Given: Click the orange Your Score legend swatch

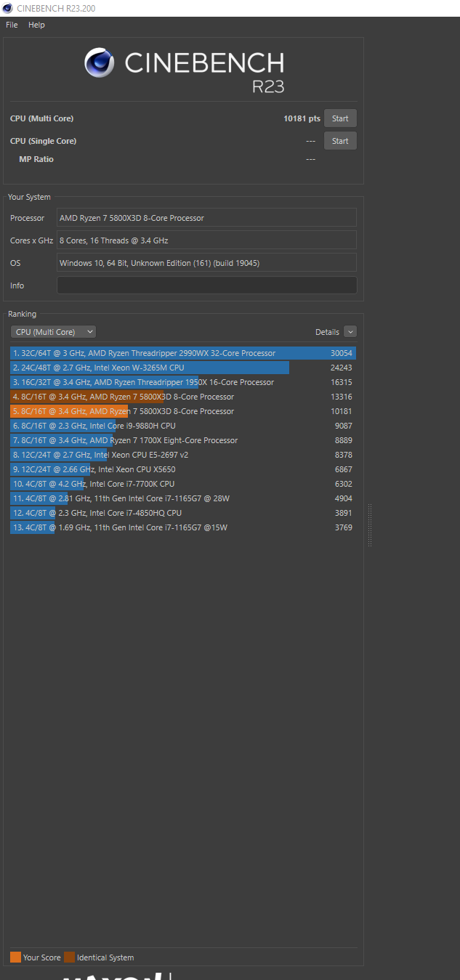Looking at the screenshot, I should point(16,957).
